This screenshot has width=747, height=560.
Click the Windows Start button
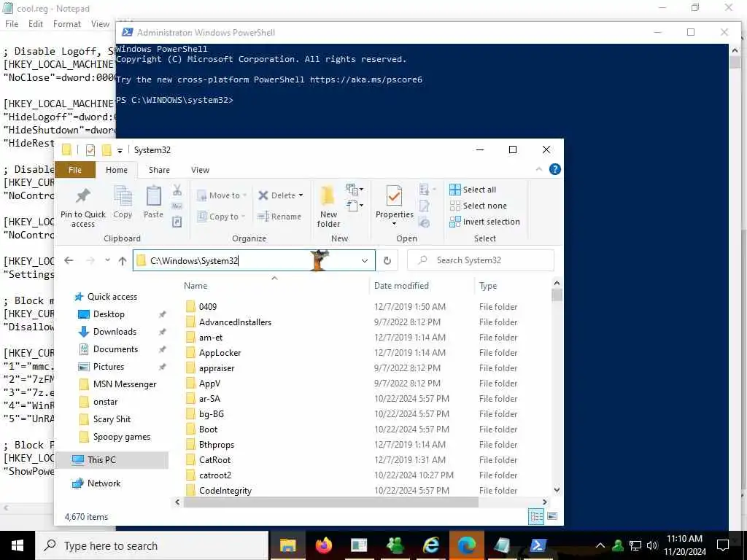point(18,545)
